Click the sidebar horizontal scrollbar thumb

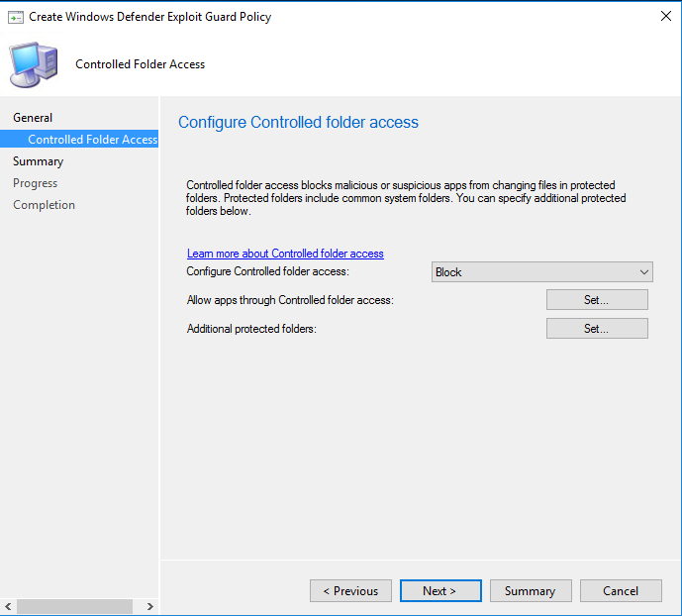pyautogui.click(x=74, y=606)
